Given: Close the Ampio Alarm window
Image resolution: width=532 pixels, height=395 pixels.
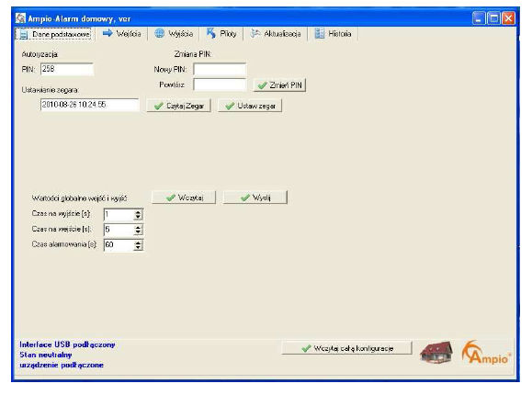Looking at the screenshot, I should 508,18.
